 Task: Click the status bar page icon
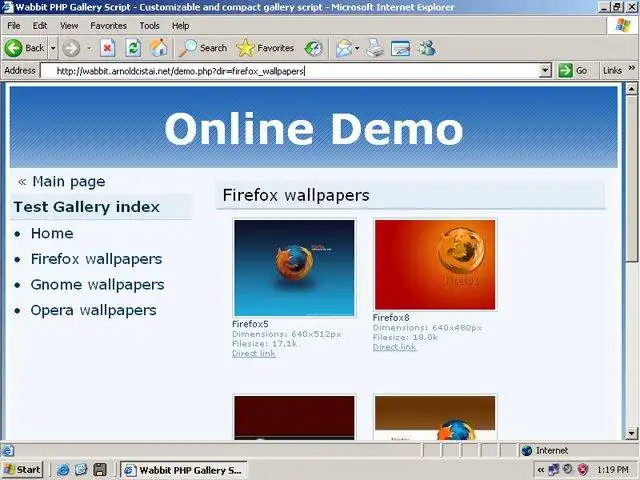click(x=7, y=451)
